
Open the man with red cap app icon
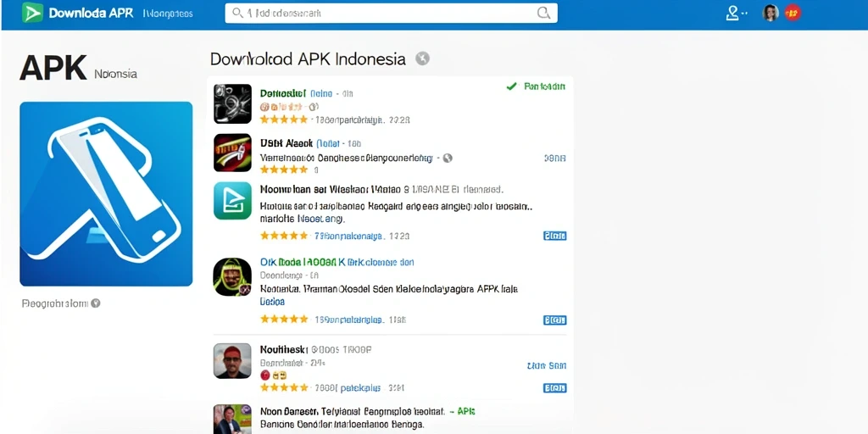click(232, 361)
